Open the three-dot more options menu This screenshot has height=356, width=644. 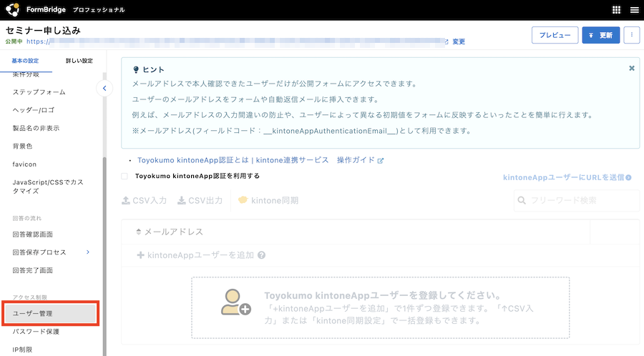[x=631, y=35]
